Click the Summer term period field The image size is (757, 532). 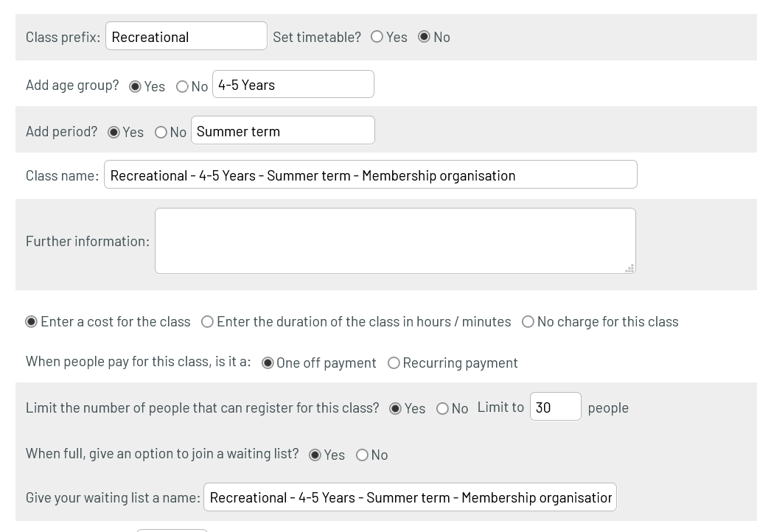(282, 131)
